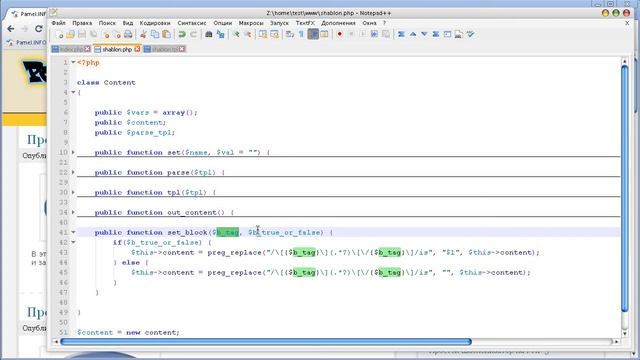
Task: Open a file via the folder toolbar icon
Action: [70, 34]
